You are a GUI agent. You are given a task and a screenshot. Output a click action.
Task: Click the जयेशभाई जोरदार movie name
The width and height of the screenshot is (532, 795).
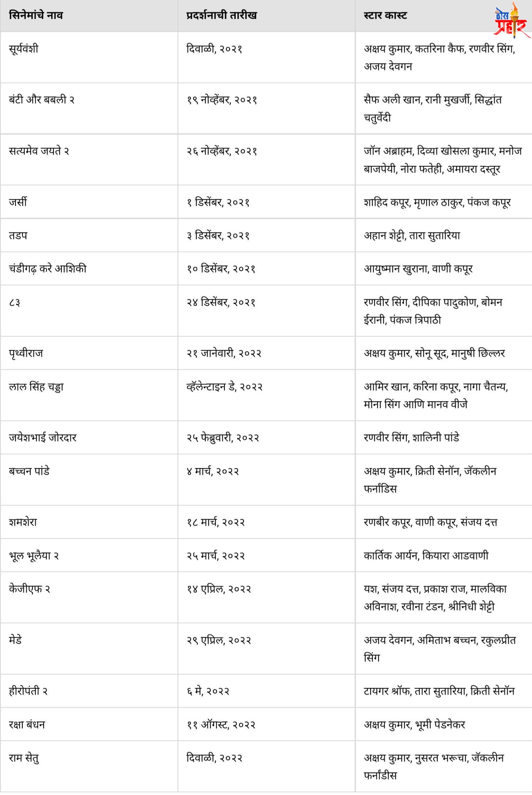coord(43,438)
